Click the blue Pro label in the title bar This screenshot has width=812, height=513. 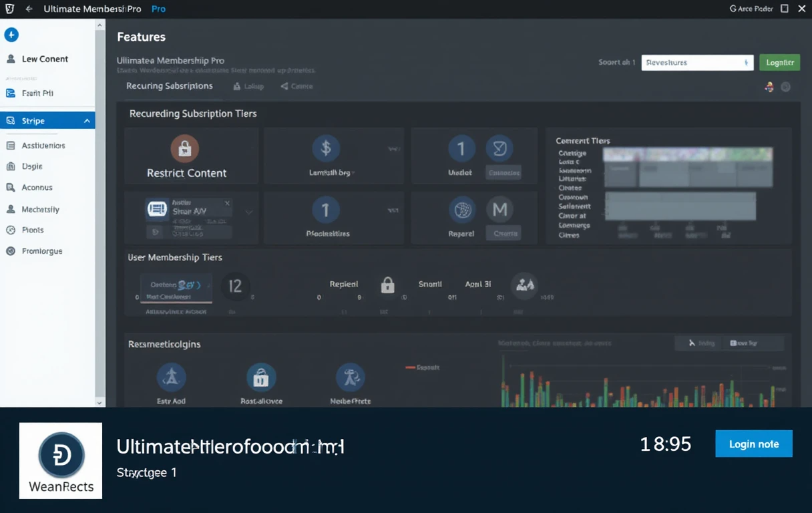pyautogui.click(x=158, y=9)
